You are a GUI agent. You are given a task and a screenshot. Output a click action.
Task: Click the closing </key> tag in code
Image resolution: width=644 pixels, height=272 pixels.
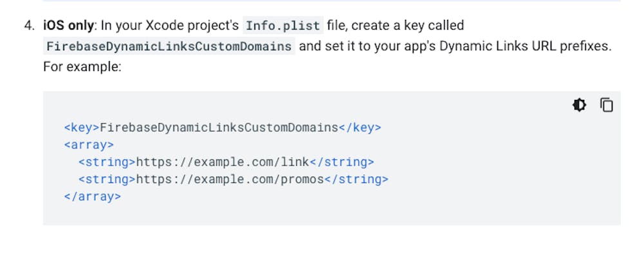[x=359, y=128]
